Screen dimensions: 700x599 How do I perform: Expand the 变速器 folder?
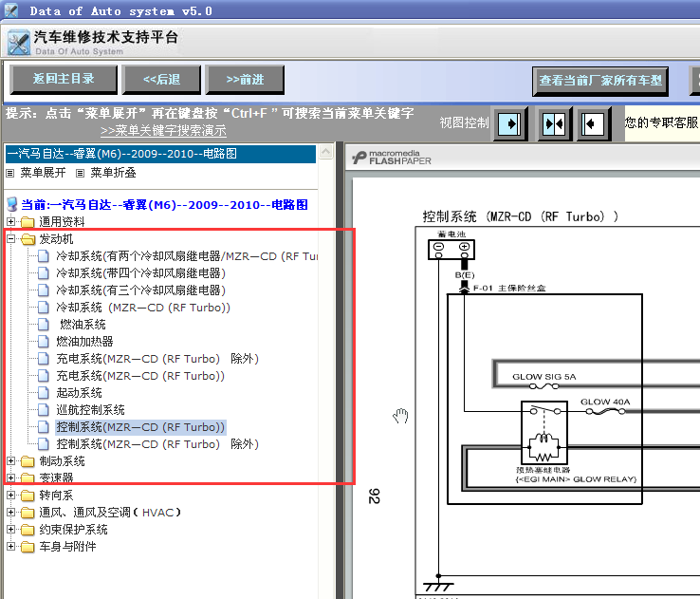11,477
